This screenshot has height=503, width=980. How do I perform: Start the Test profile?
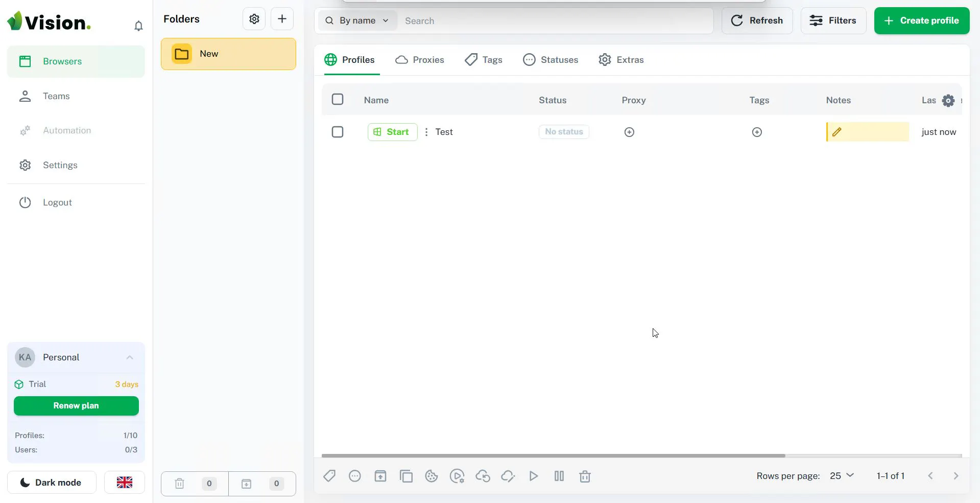click(x=392, y=132)
